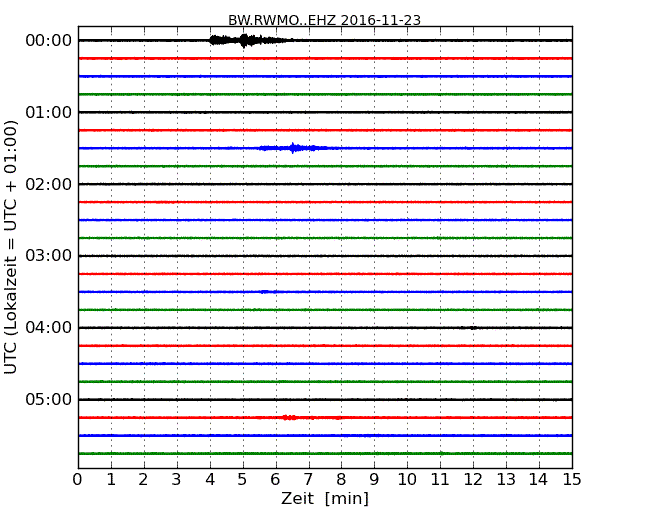The width and height of the screenshot is (650, 520).
Task: Click the x-axis tick label 6
Action: pyautogui.click(x=275, y=480)
